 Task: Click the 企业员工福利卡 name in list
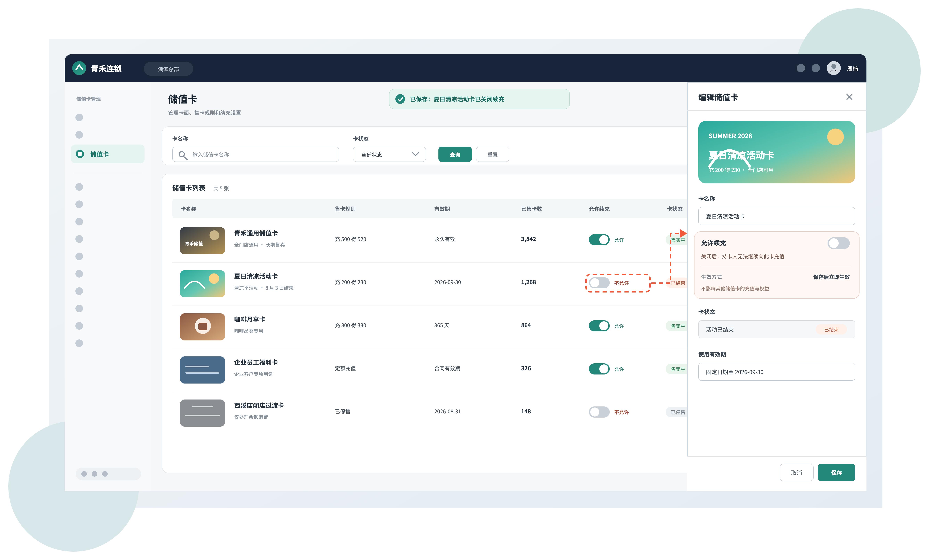point(256,362)
